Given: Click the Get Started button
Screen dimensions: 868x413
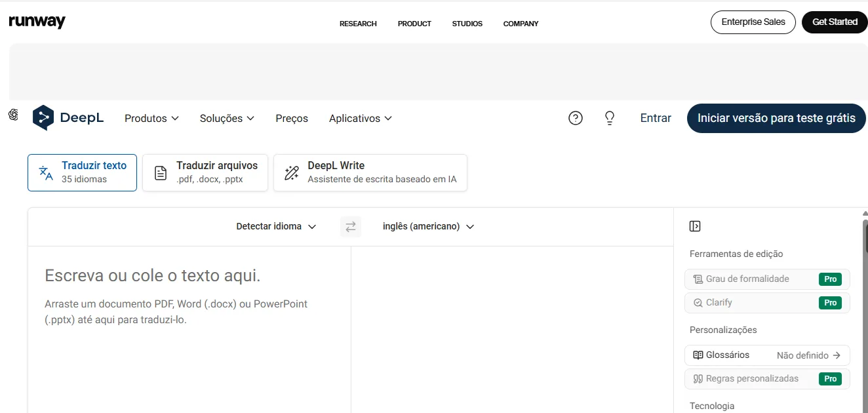Looking at the screenshot, I should point(835,22).
